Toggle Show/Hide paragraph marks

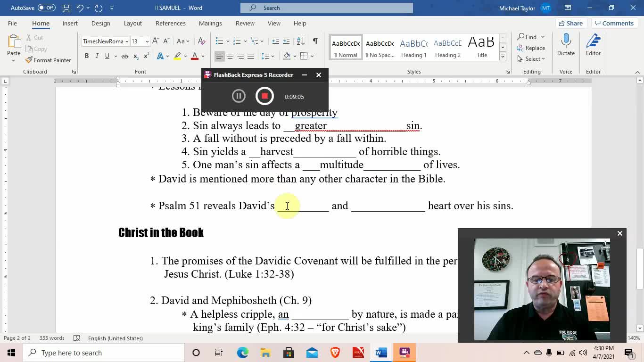point(315,41)
